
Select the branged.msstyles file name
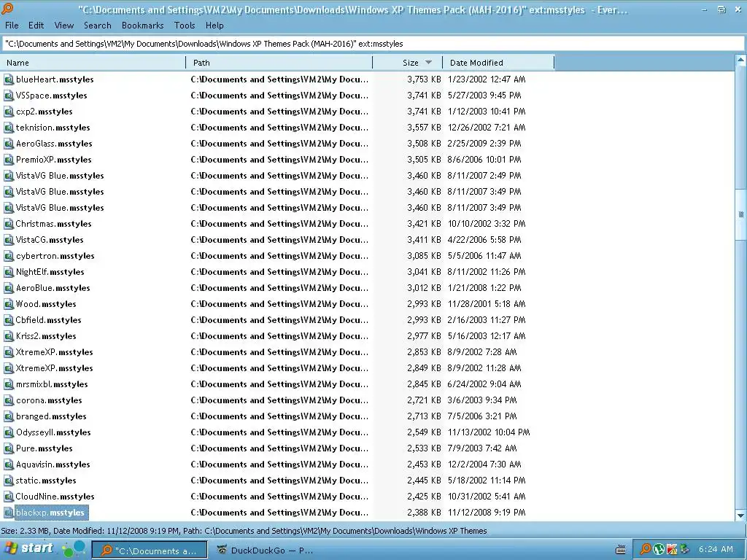tap(51, 416)
